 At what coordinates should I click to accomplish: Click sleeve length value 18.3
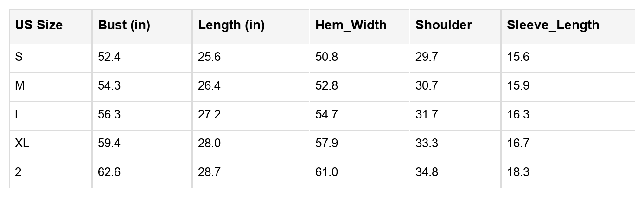point(518,172)
